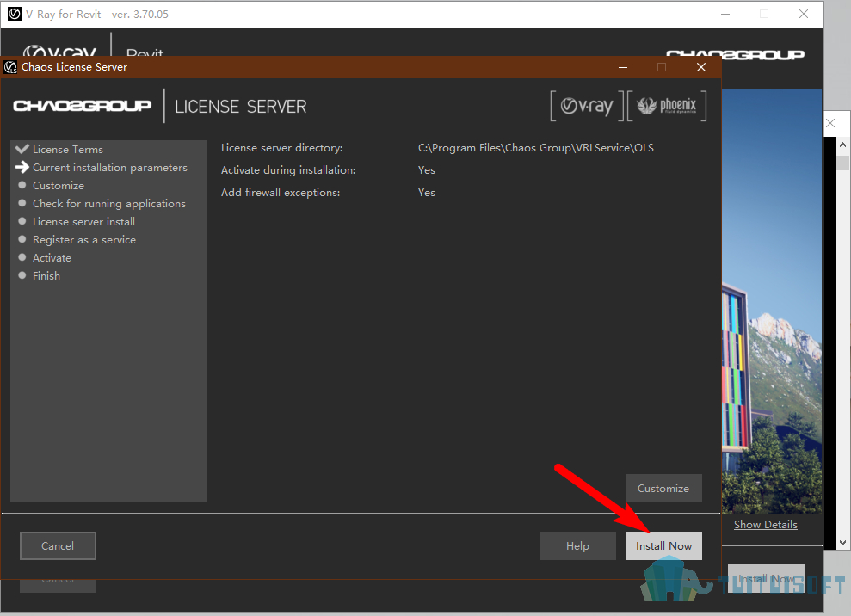Click the V-Ray logo badge

pos(586,106)
